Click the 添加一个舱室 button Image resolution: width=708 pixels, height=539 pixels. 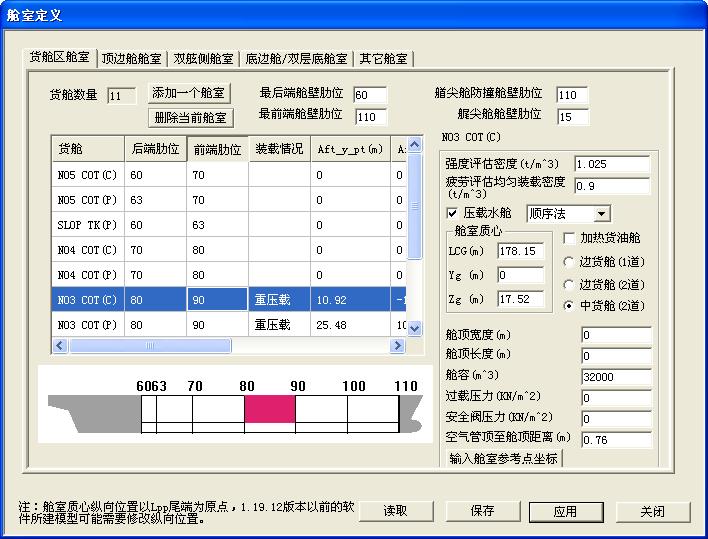[x=190, y=93]
